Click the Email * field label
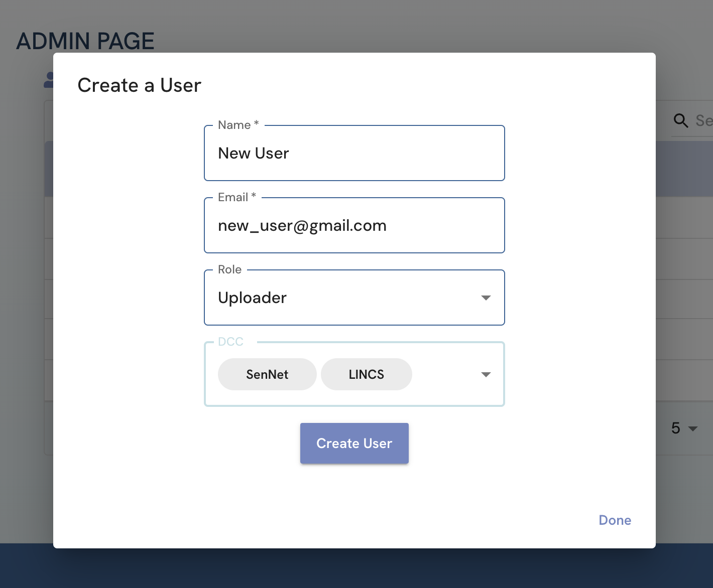Viewport: 713px width, 588px height. (236, 197)
